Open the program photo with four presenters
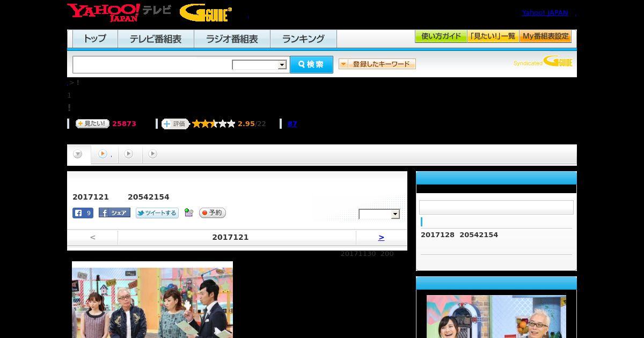The height and width of the screenshot is (338, 644). [152, 299]
